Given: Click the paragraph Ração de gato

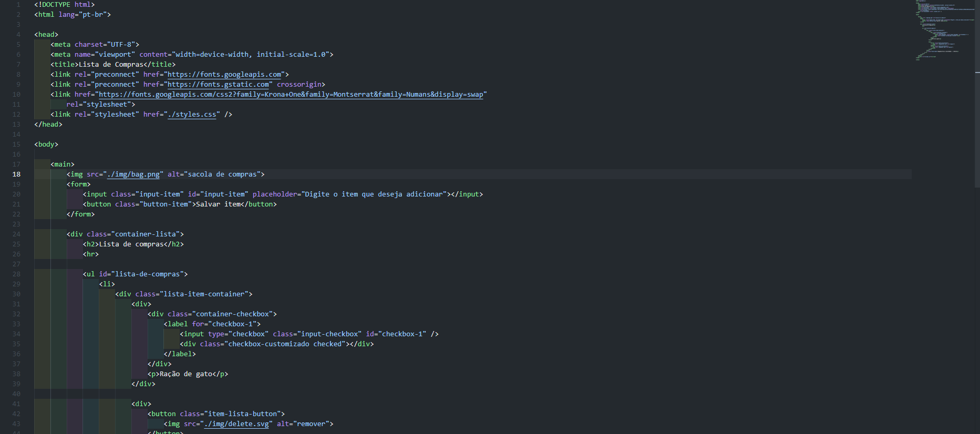Looking at the screenshot, I should 188,374.
